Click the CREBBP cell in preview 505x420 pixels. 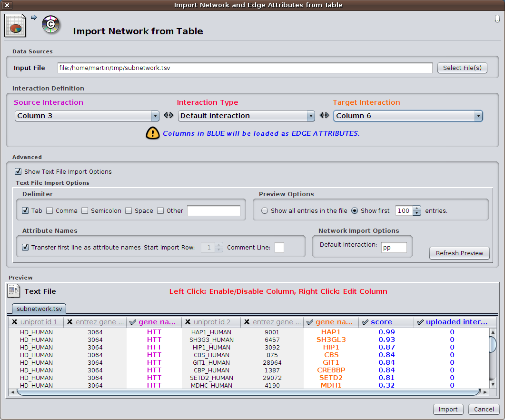(331, 370)
